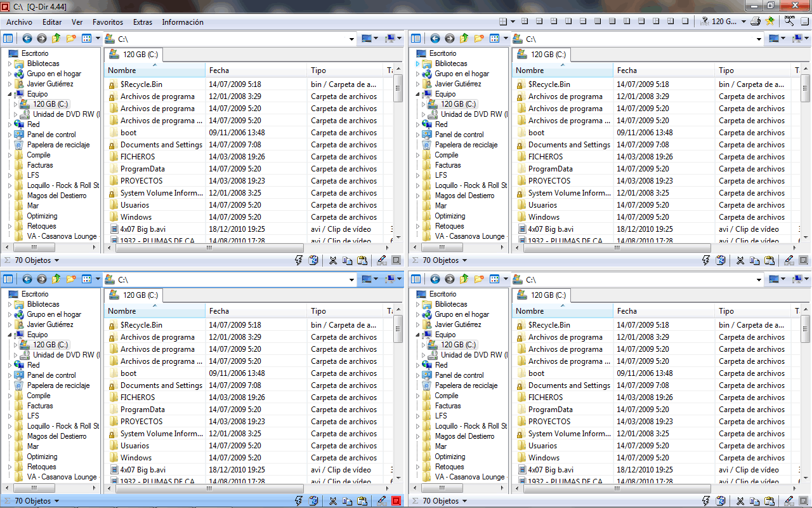
Task: Switch to the single-pane window layout
Action: point(685,22)
